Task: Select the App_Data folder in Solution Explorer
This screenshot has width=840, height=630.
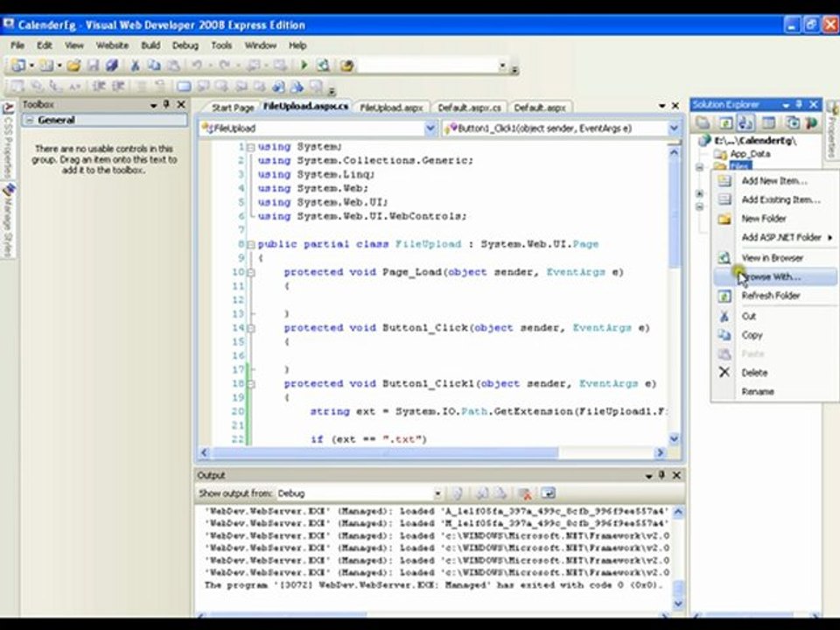Action: (750, 154)
